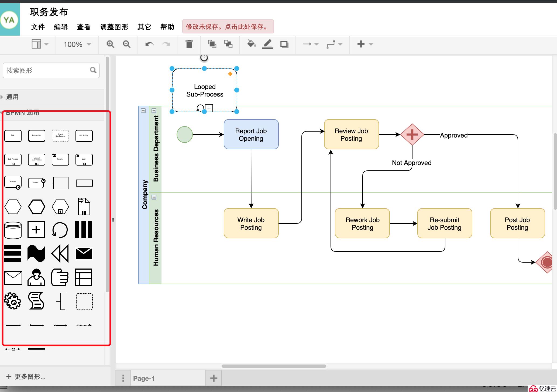Image resolution: width=557 pixels, height=392 pixels.
Task: Select the add new element plus icon
Action: click(360, 44)
